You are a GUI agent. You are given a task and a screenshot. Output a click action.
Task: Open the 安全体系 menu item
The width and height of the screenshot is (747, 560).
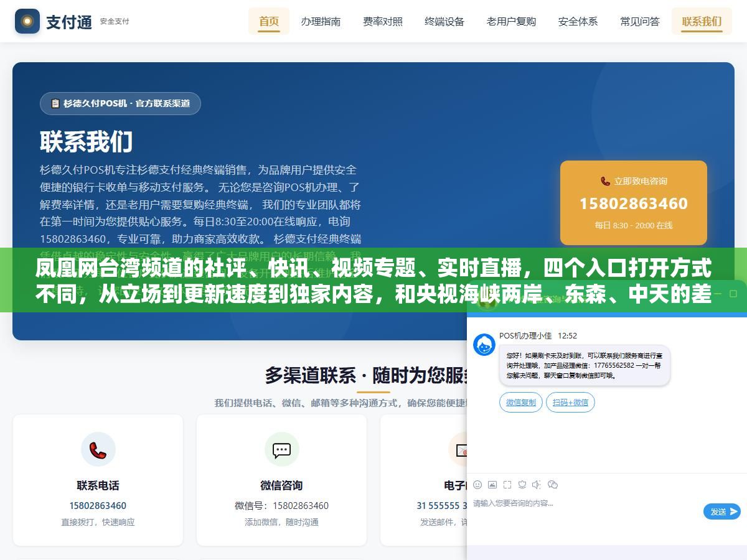pos(578,21)
